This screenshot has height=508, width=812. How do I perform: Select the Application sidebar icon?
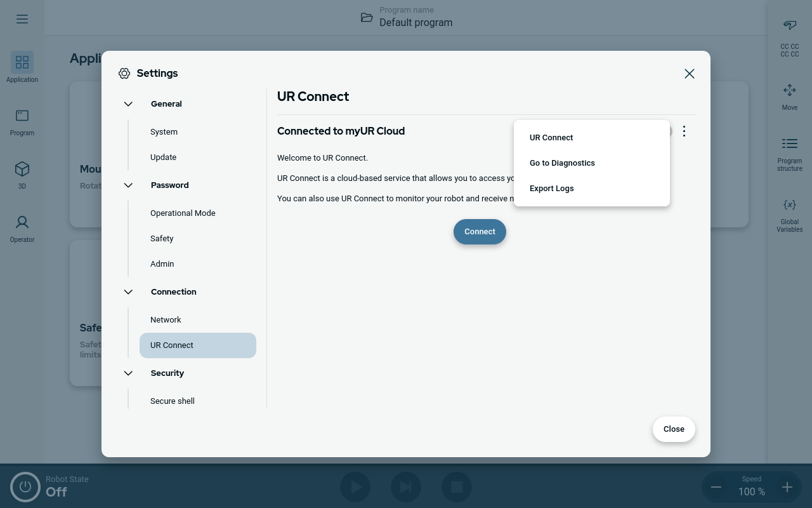tap(22, 63)
